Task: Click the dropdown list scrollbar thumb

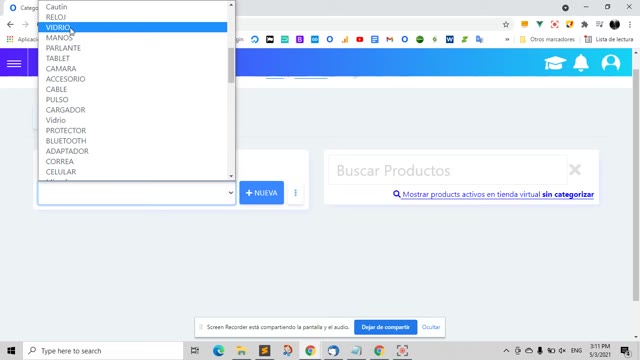Action: [231, 65]
